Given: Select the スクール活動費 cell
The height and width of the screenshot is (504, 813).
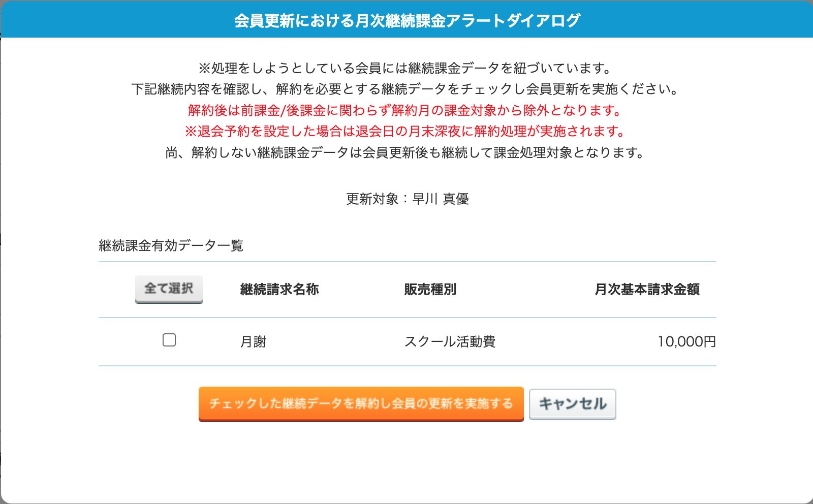Looking at the screenshot, I should [x=450, y=342].
